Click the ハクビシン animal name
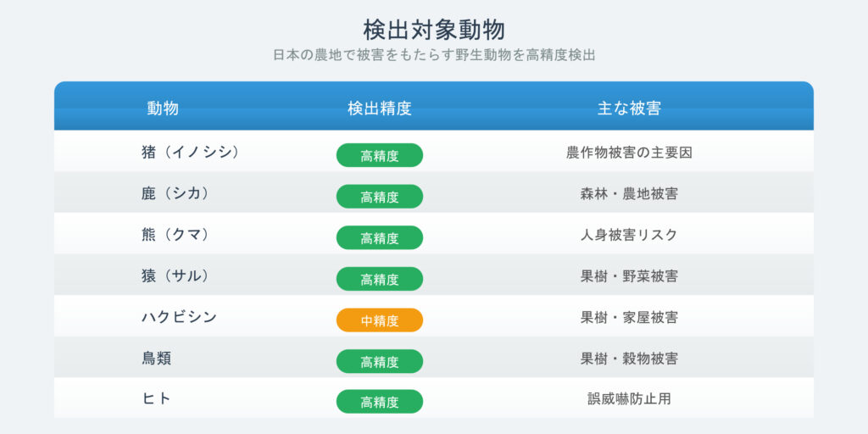868x434 pixels. click(x=179, y=317)
